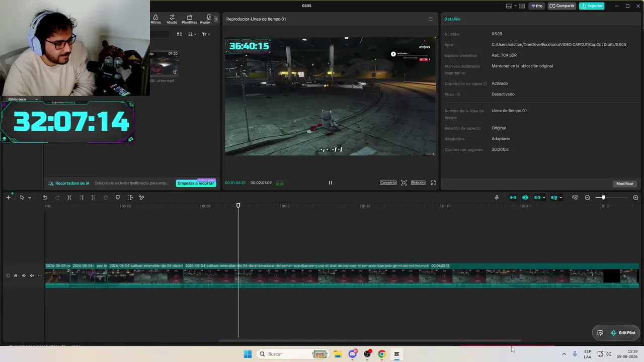Image resolution: width=644 pixels, height=362 pixels.
Task: Zoom in the timeline
Action: point(635,198)
